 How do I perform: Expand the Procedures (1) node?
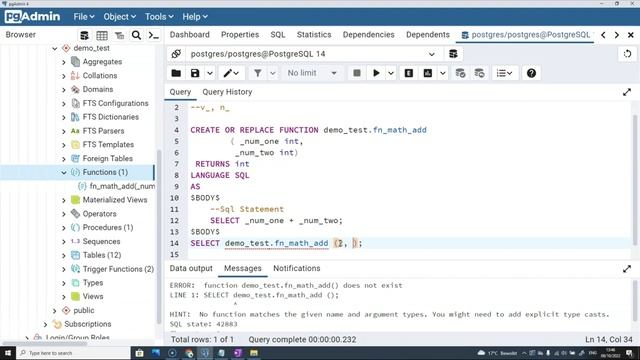click(x=64, y=228)
